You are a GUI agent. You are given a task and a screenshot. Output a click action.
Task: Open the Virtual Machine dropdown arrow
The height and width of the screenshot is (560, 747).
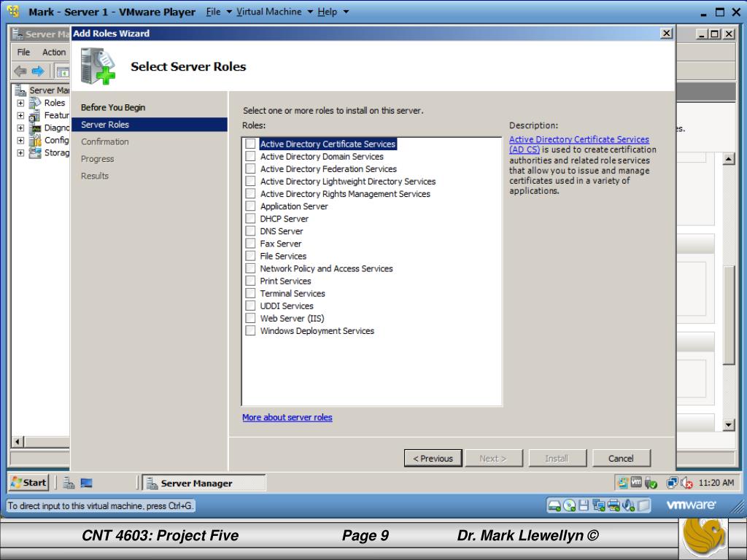[x=309, y=12]
